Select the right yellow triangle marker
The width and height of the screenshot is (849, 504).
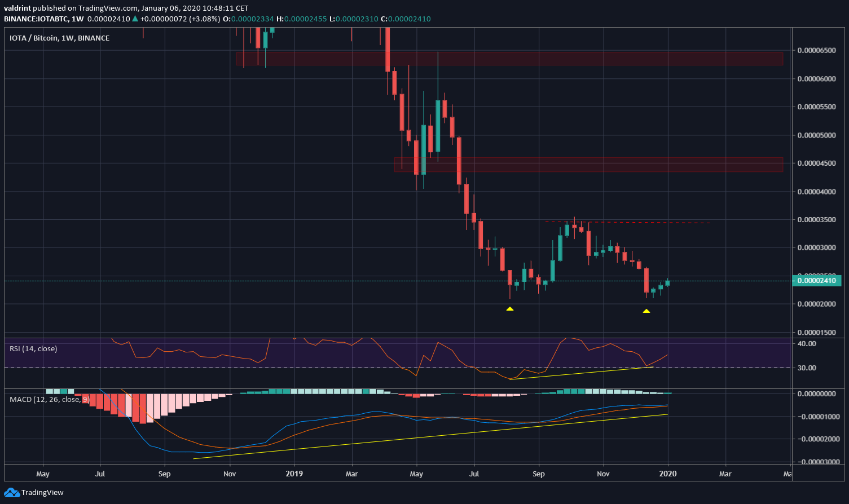point(647,310)
